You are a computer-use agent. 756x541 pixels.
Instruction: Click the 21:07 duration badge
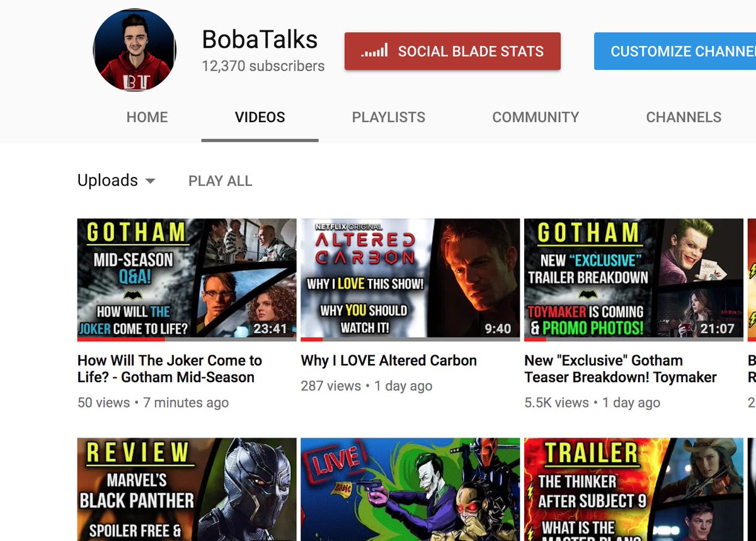point(717,328)
